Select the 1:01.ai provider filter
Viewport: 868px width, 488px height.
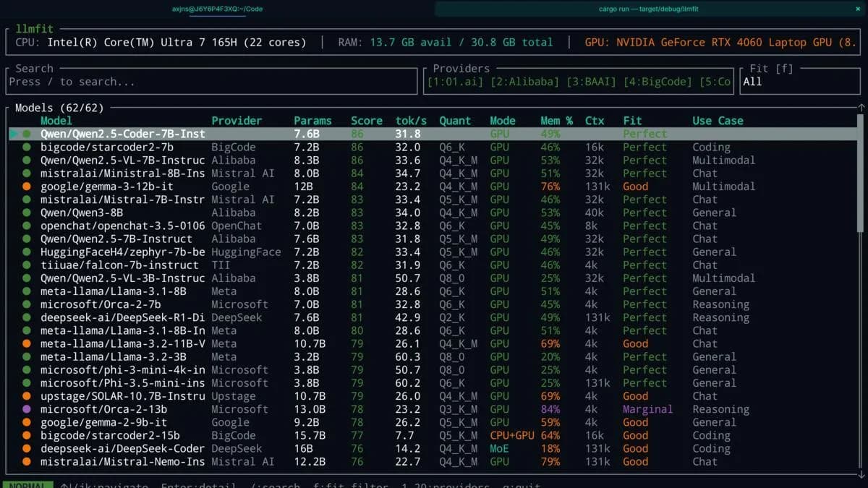pyautogui.click(x=455, y=82)
